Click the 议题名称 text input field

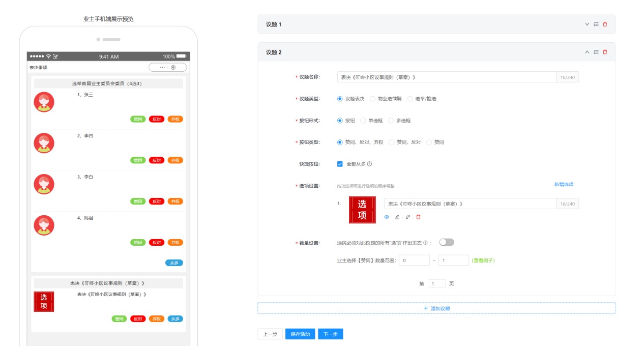[x=446, y=77]
